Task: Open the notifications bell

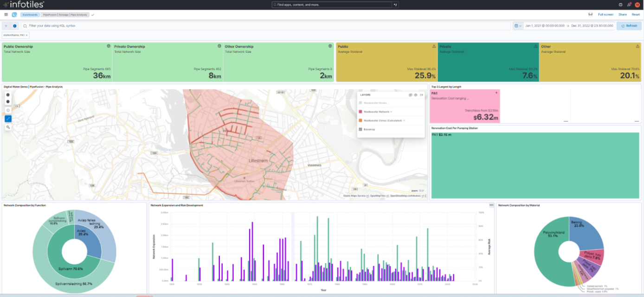Action: [629, 5]
